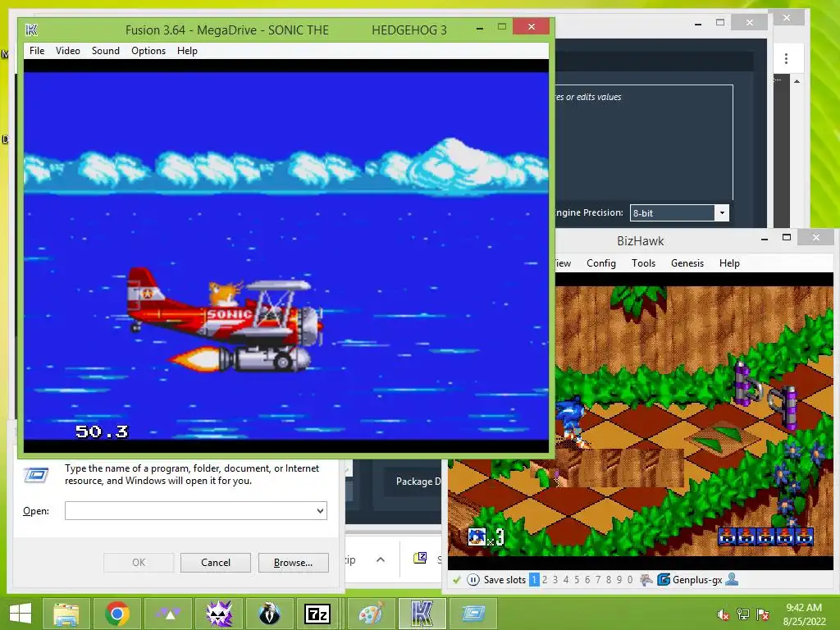Open the Tools menu in BizHawk

point(643,263)
